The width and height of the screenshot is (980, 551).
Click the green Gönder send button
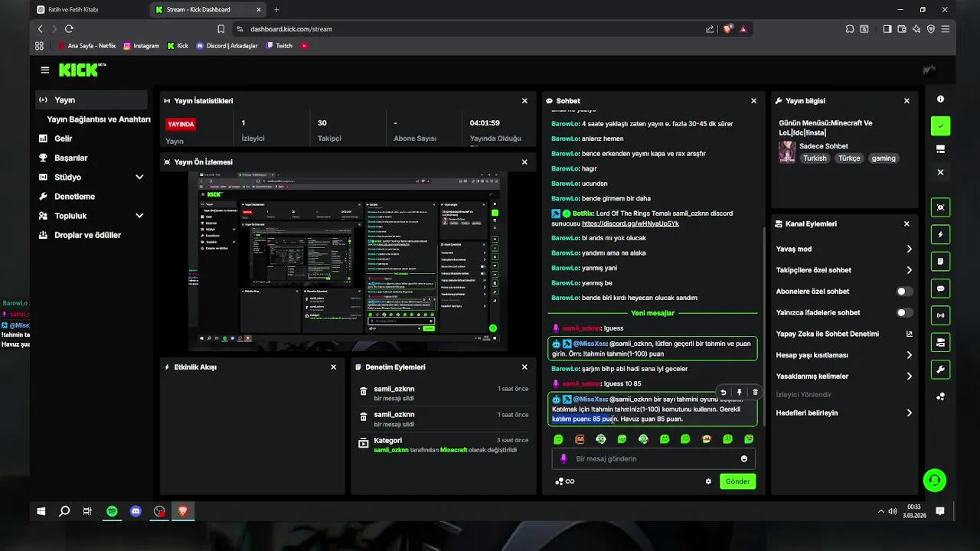[x=737, y=481]
